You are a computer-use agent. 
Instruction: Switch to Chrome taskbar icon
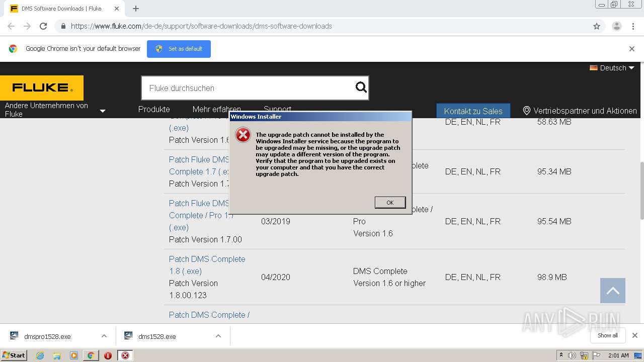(x=91, y=355)
